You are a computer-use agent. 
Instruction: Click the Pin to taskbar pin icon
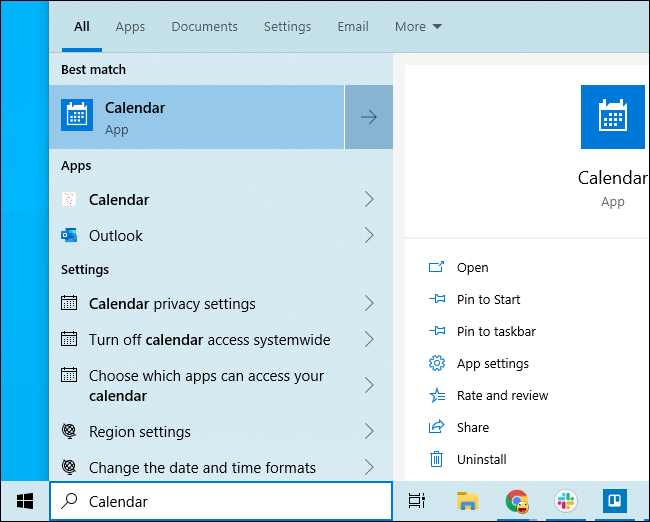(x=437, y=331)
